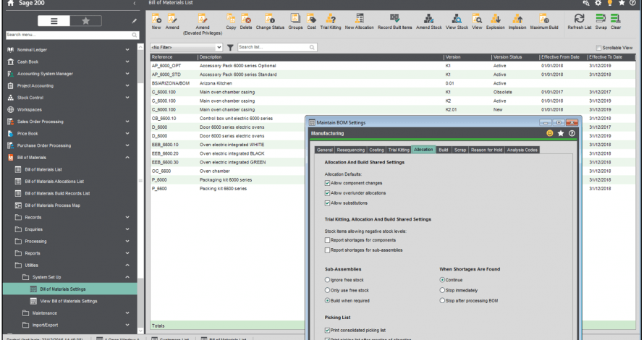Select Ignore free stock option

click(327, 280)
